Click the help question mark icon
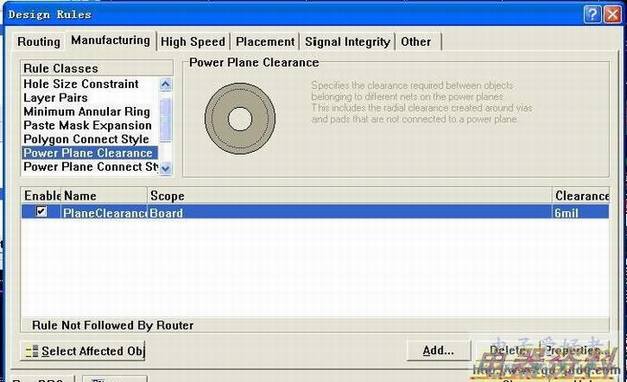Image resolution: width=627 pixels, height=382 pixels. tap(592, 15)
